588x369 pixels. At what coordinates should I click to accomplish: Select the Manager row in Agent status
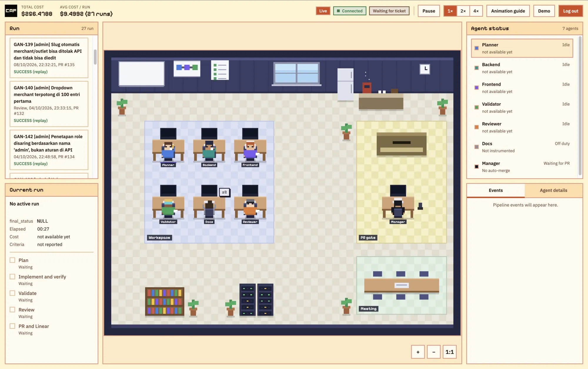pyautogui.click(x=522, y=167)
